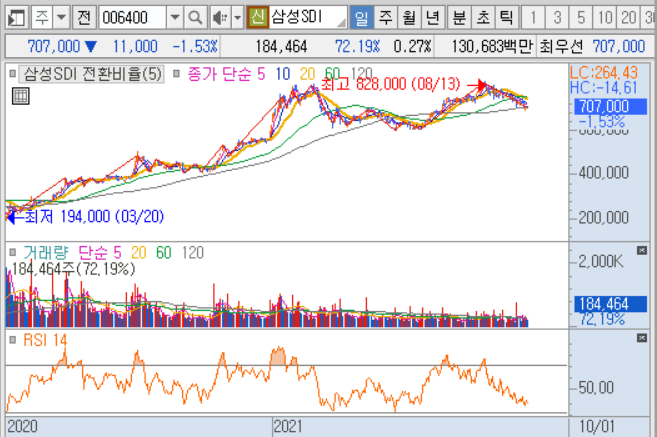Switch to 년 yearly chart period
Viewport: 657px width, 437px height.
(x=432, y=18)
